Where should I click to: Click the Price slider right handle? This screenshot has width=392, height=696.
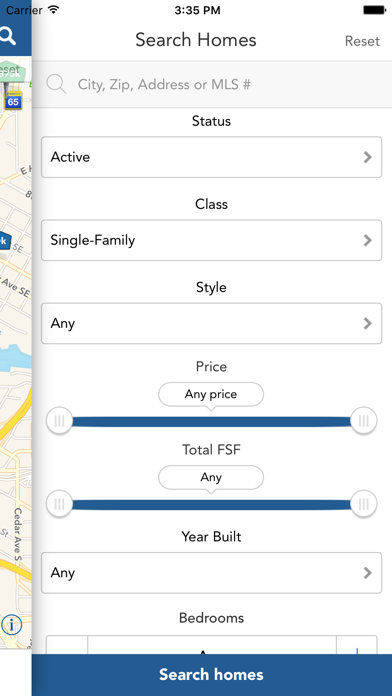point(364,420)
